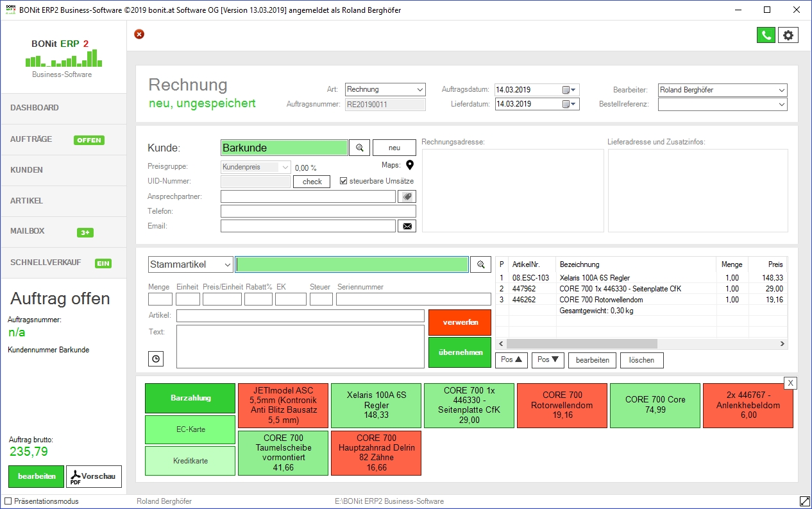This screenshot has height=509, width=812.
Task: Select Barzahlung payment
Action: (190, 399)
